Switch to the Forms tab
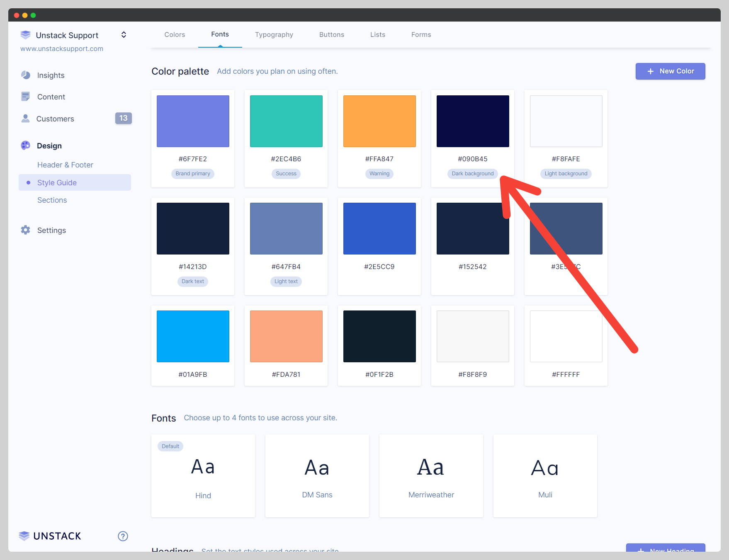 (421, 34)
